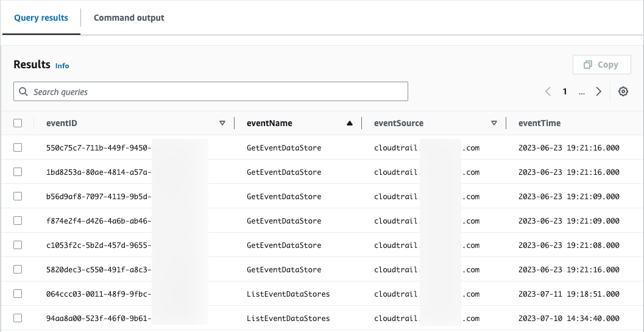
Task: Select row with eventID 94aa8a00-523f-46f0-9b61
Action: [x=18, y=318]
